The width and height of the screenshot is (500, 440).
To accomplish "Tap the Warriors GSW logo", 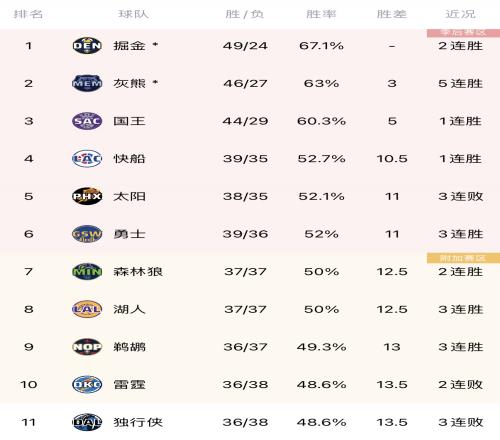I will coord(87,234).
